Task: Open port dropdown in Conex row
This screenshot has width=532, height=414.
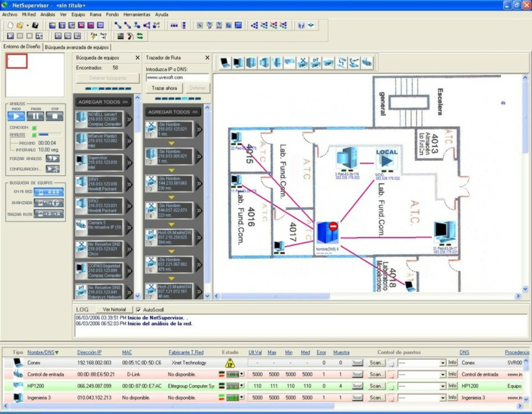Action: [x=443, y=363]
